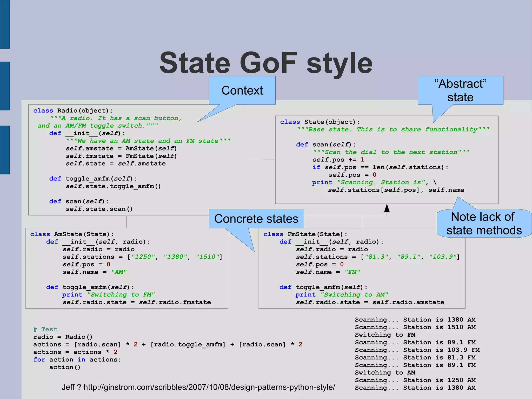Click the 'Switching to FM' output line
This screenshot has height=399, width=532.
(x=385, y=335)
